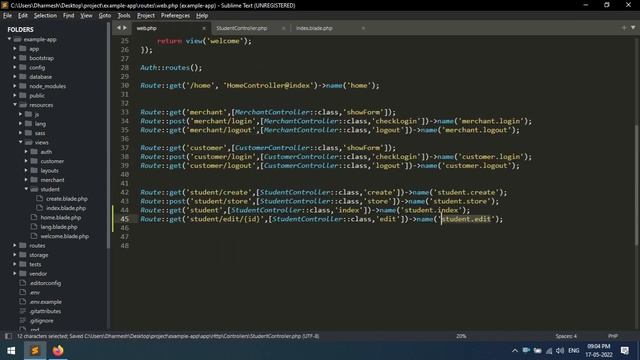Expand the sass folder
The image size is (640, 360).
[x=21, y=133]
